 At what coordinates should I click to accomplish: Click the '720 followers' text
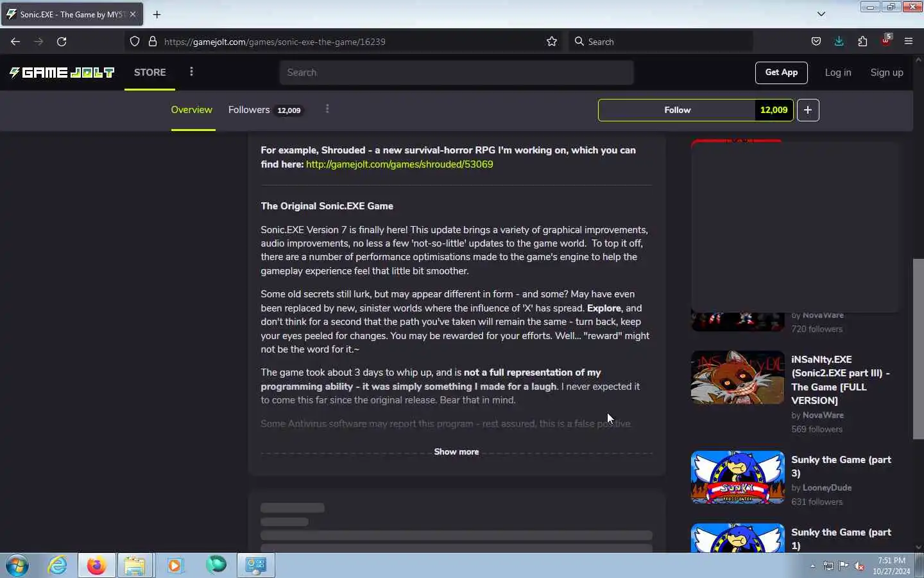point(817,329)
